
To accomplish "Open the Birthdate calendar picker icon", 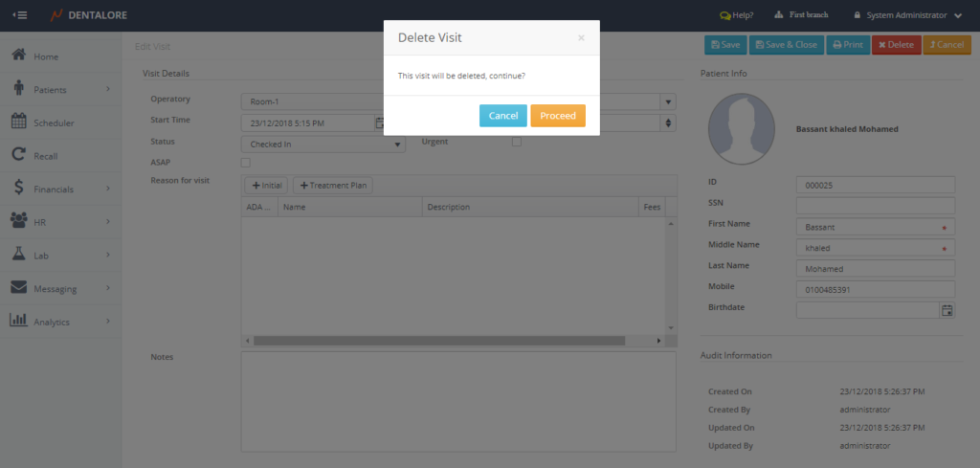I will (947, 310).
